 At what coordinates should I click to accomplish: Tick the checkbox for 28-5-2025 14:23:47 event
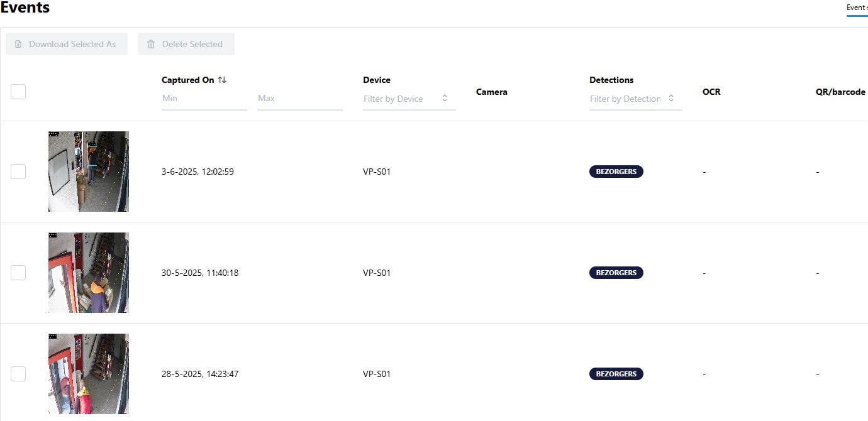coord(18,374)
